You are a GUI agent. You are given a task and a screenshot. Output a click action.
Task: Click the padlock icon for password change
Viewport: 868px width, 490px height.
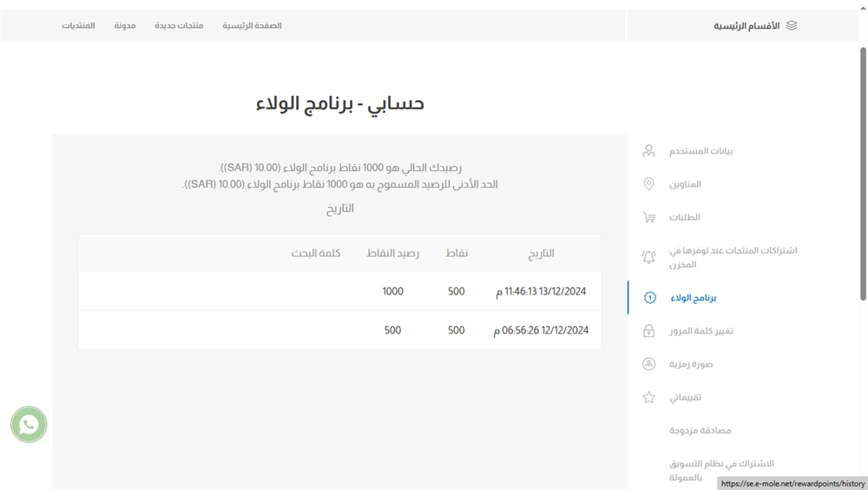coord(648,331)
